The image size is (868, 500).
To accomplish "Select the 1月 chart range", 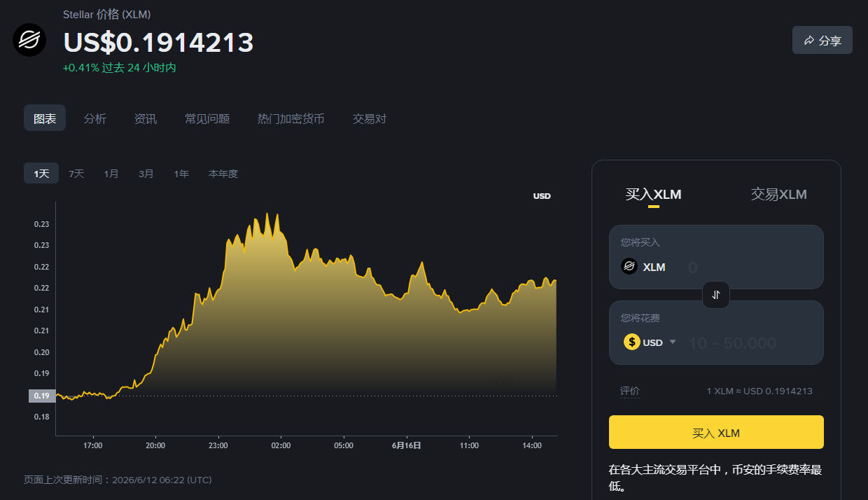I will (x=111, y=173).
